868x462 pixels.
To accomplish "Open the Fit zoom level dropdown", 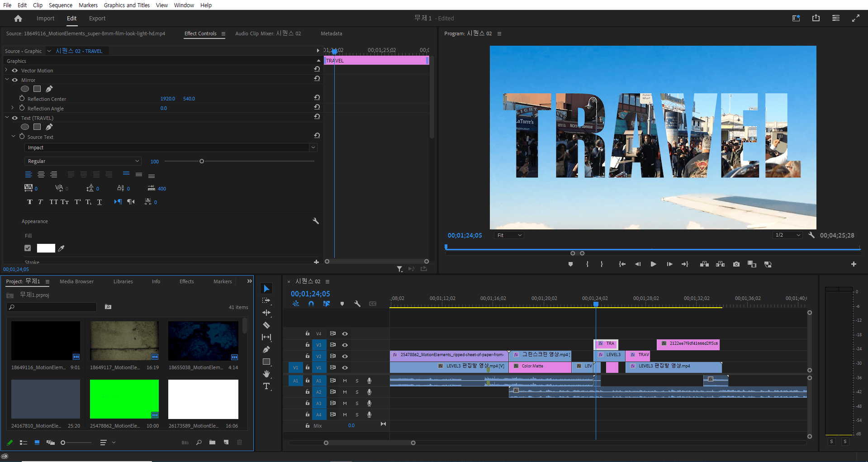I will (509, 235).
